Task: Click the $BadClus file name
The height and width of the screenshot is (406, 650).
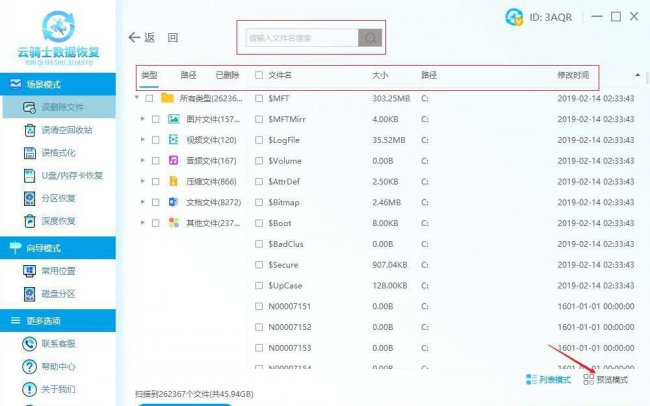Action: pyautogui.click(x=286, y=244)
